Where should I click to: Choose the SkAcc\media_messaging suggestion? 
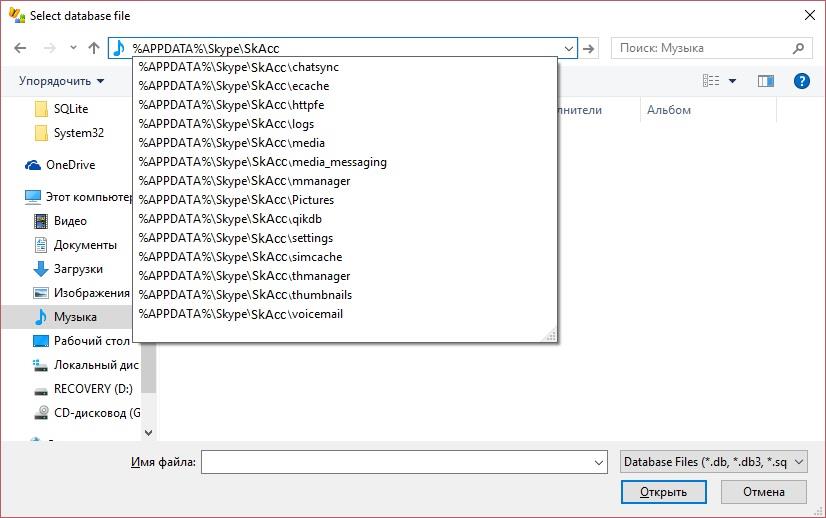262,162
